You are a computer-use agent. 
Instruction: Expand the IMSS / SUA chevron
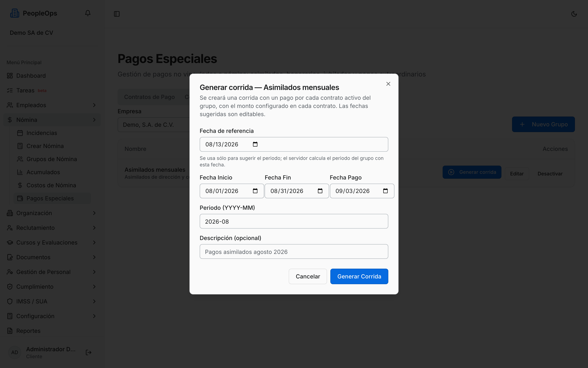pyautogui.click(x=94, y=302)
